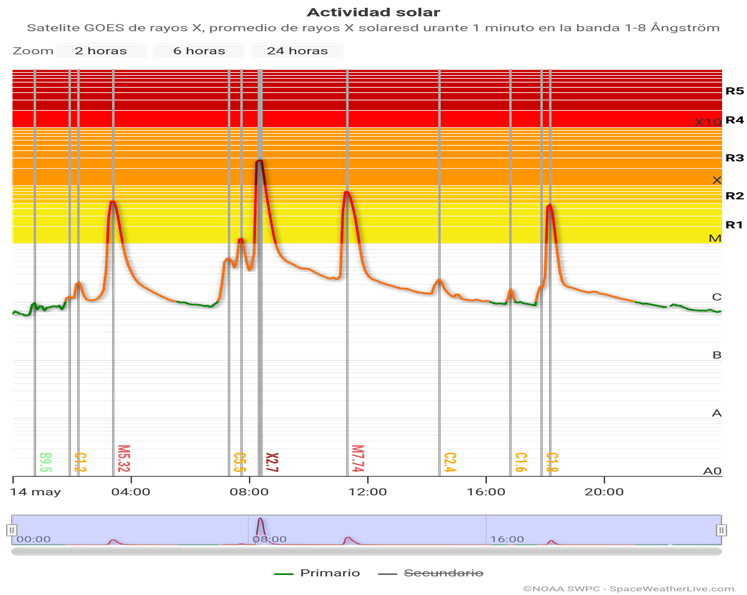Select the 24 horas zoom option
Screen dimensions: 747x595
click(297, 51)
